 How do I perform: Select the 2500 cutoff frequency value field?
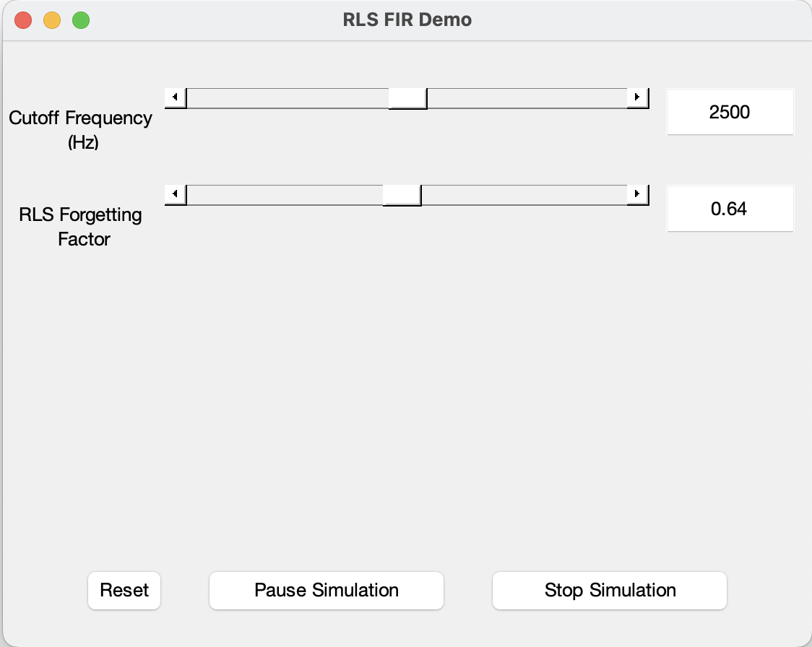pyautogui.click(x=730, y=112)
